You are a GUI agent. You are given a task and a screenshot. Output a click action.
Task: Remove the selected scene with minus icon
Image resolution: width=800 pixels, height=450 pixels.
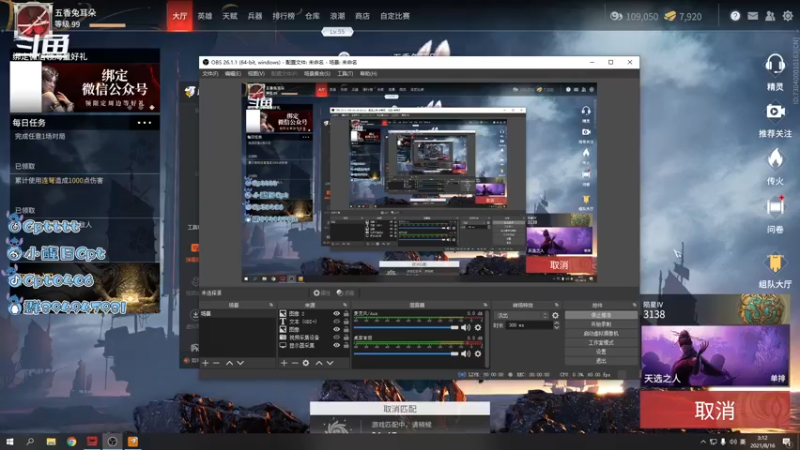coord(216,363)
